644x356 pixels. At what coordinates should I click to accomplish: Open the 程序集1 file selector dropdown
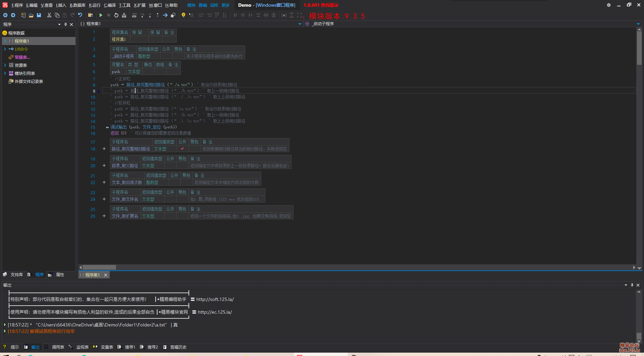point(300,24)
